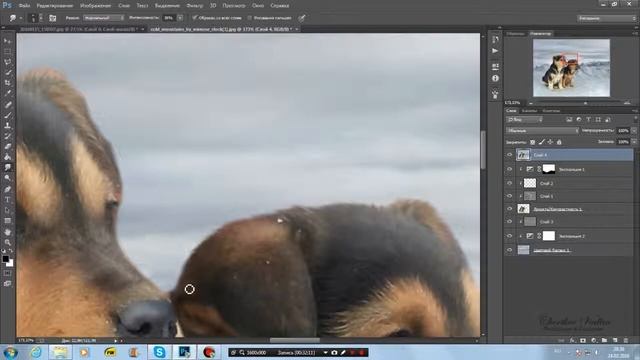Select the Dodge tool
Viewport: 640px width, 360px height.
tap(7, 178)
